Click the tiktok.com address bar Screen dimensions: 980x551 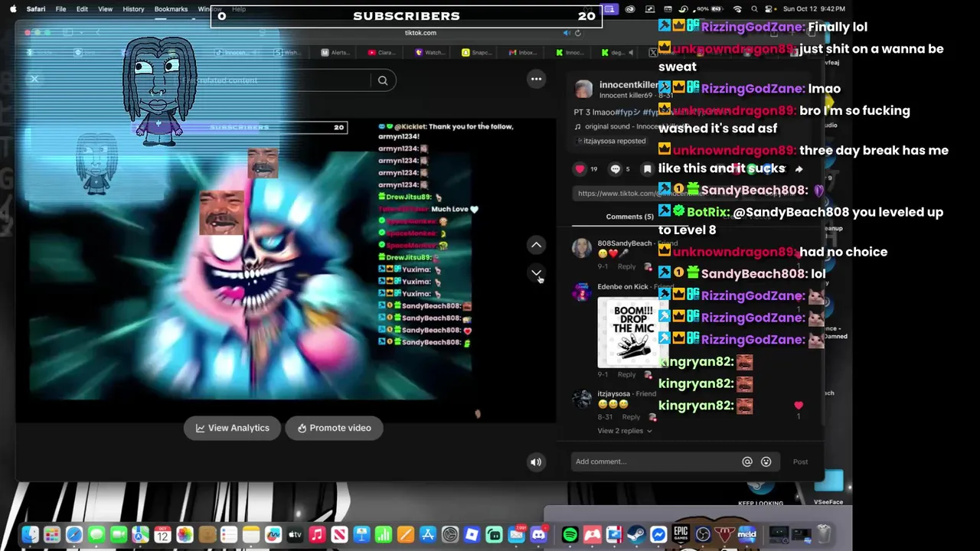coord(420,33)
